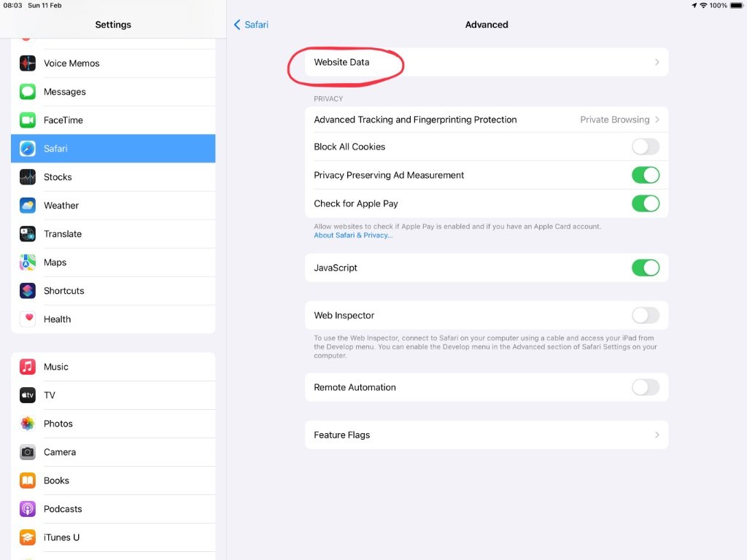Tap the Wi-Fi status icon
The width and height of the screenshot is (747, 560).
pos(703,6)
